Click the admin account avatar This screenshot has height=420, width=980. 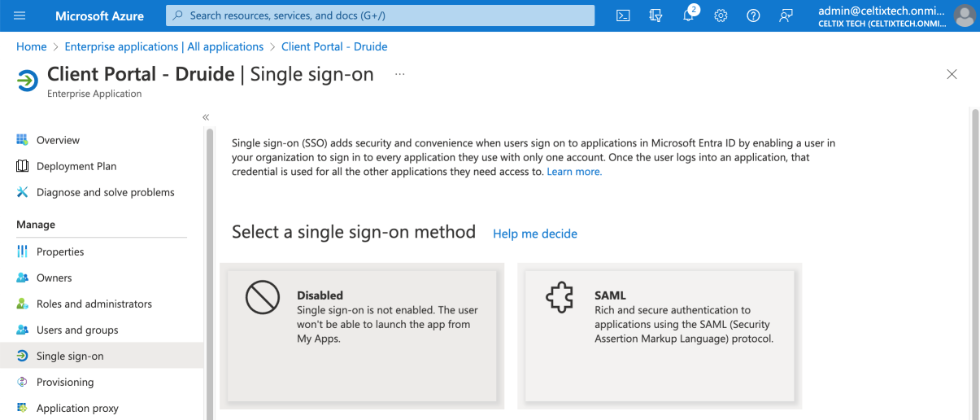[x=964, y=15]
